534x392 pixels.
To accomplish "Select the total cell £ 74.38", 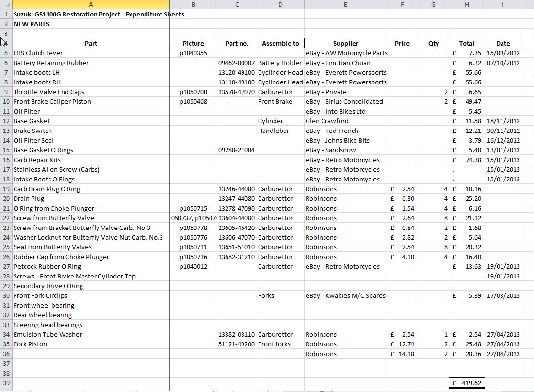I will (x=467, y=160).
